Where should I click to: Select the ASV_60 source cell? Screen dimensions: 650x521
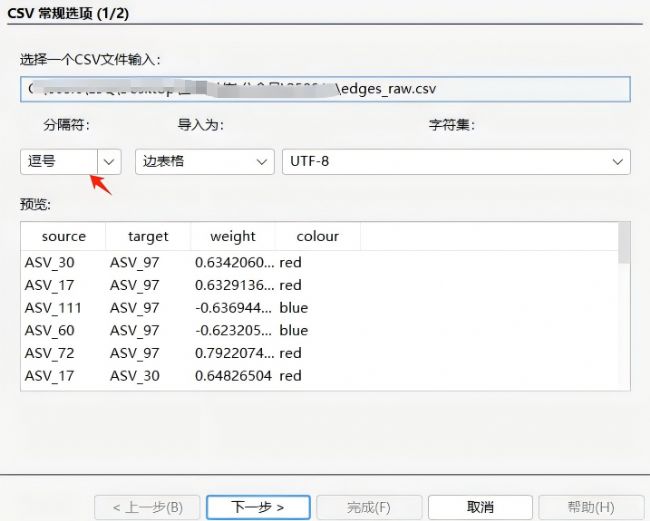coord(49,331)
